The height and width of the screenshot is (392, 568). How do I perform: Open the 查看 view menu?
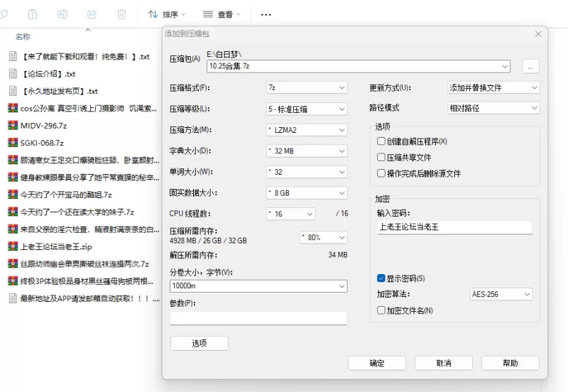tap(221, 14)
